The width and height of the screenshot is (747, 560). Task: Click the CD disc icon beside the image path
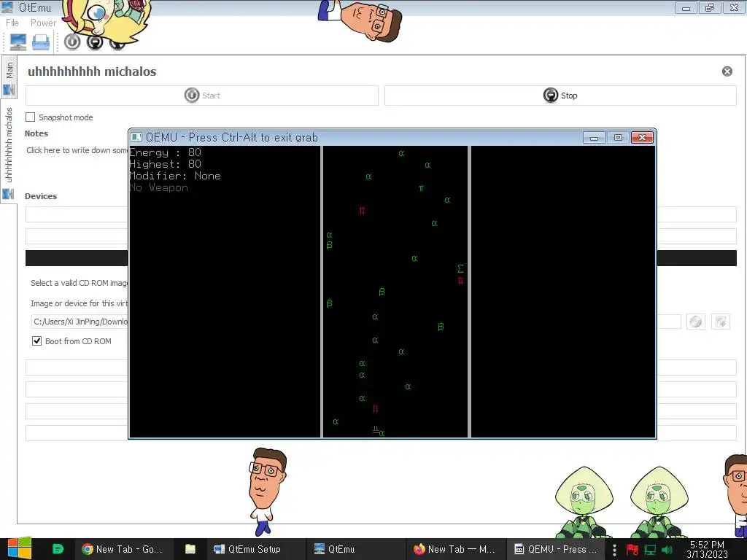click(695, 322)
